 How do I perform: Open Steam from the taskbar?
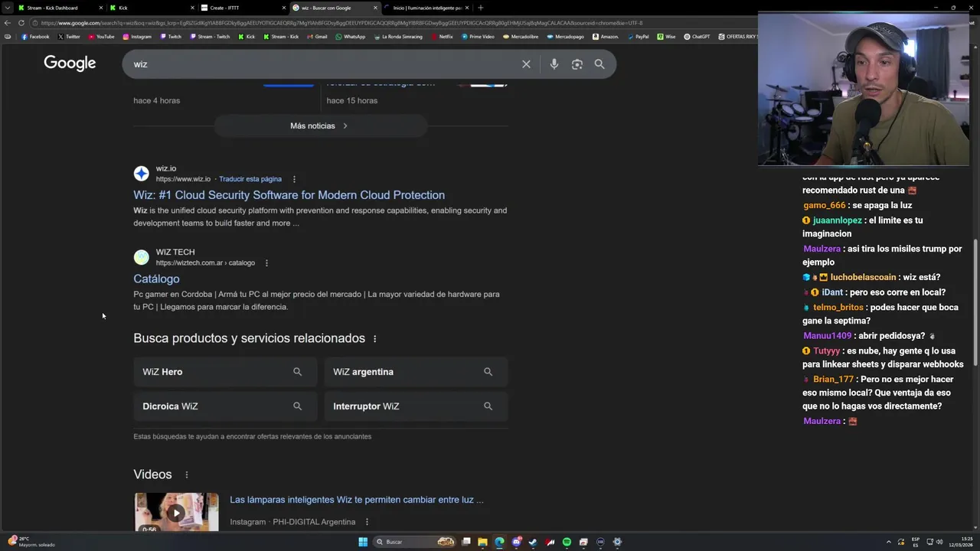[533, 542]
